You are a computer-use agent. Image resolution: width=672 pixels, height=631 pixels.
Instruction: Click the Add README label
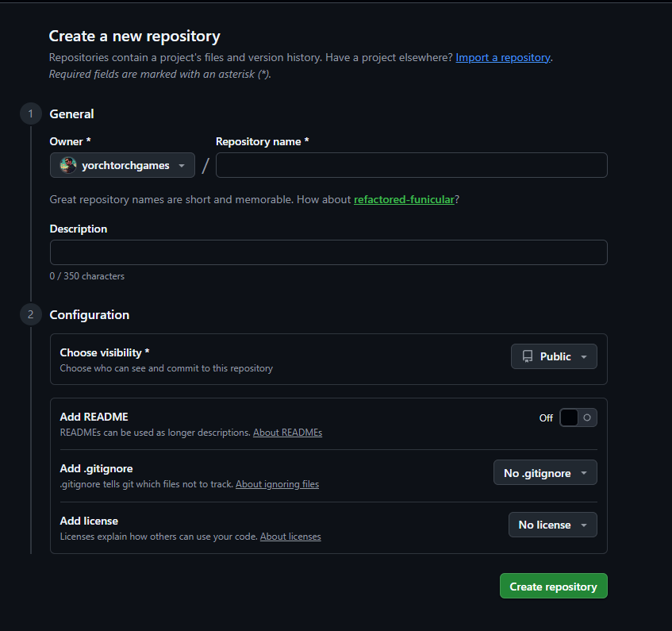click(94, 417)
